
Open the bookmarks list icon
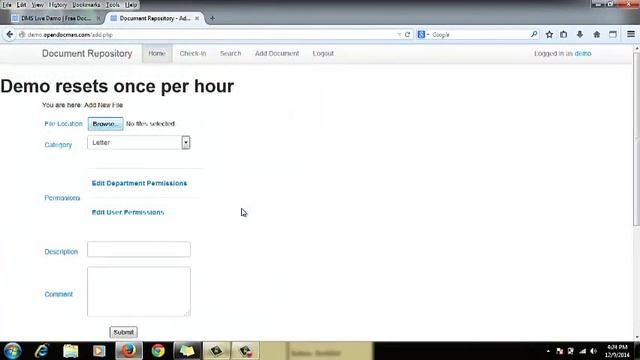click(x=564, y=35)
